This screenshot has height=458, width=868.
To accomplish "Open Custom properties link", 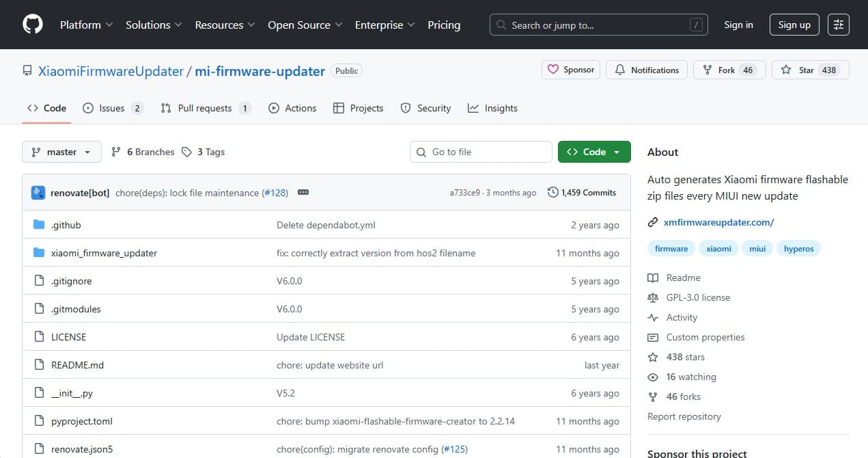I will pos(696,337).
